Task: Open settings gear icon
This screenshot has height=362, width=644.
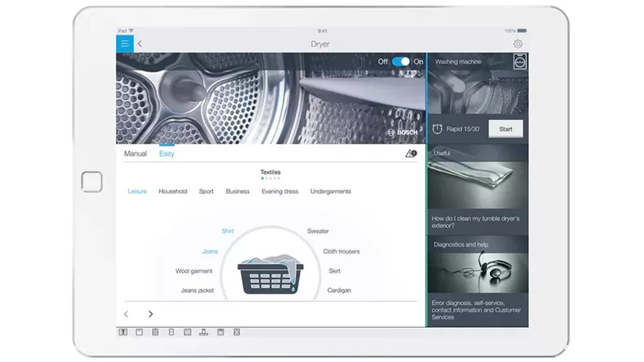Action: (x=518, y=44)
